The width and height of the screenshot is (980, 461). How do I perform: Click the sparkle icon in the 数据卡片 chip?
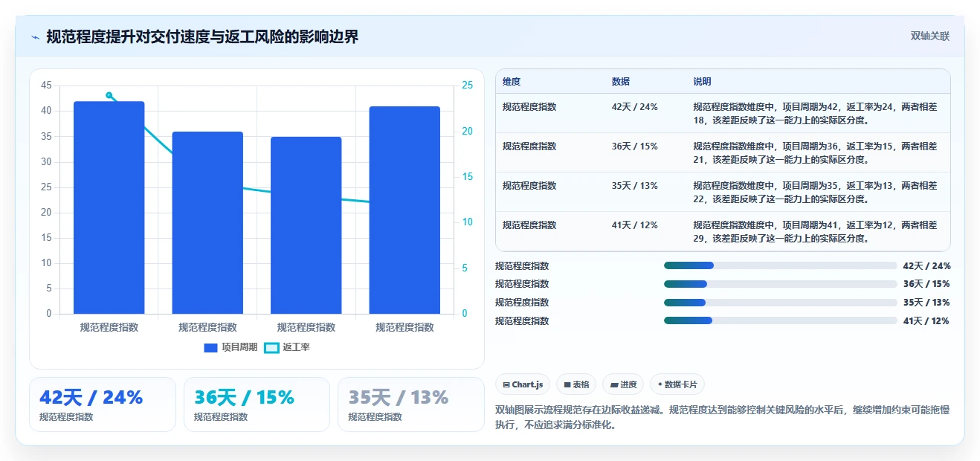pyautogui.click(x=660, y=384)
